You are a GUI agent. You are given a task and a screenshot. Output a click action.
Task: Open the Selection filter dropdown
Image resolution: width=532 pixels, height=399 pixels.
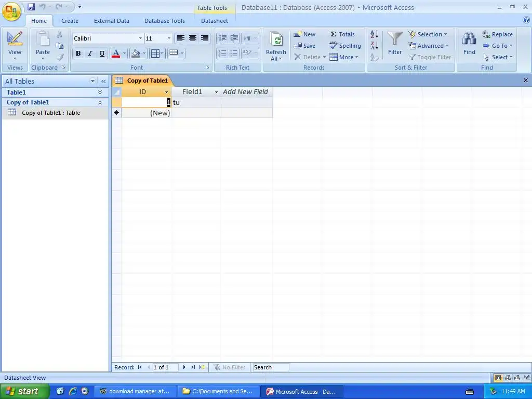428,34
